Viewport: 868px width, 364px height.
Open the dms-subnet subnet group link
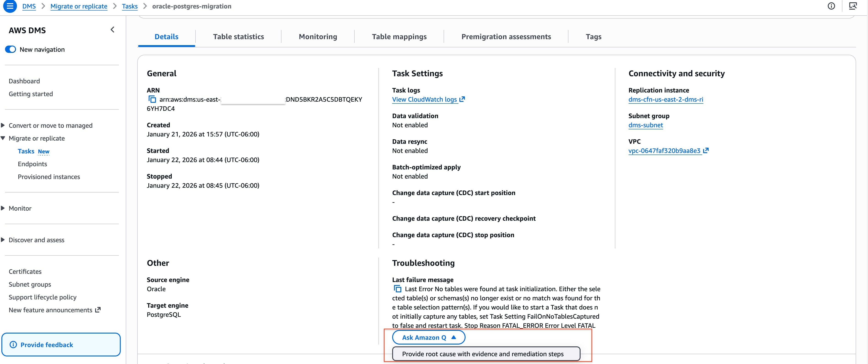tap(646, 125)
